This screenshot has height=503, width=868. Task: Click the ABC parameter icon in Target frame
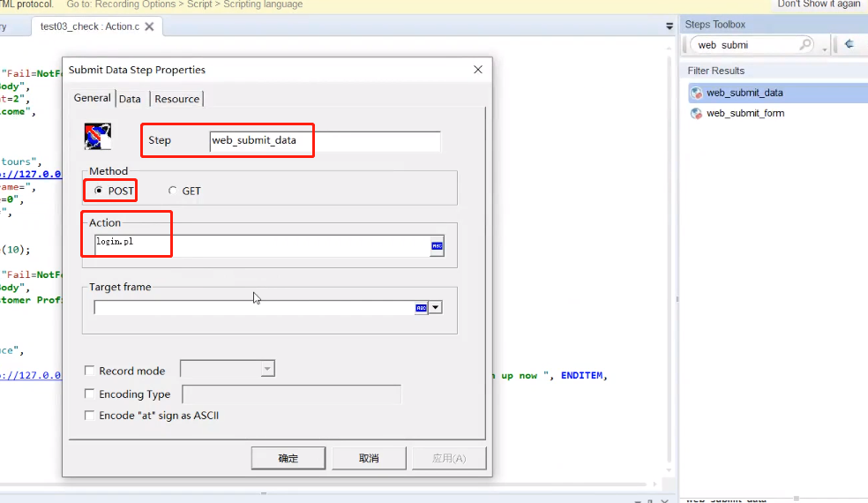coord(422,307)
